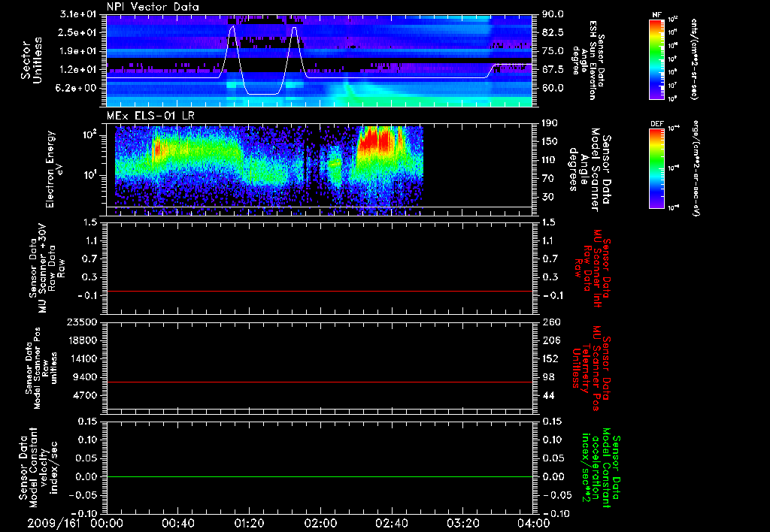Click the '9400' Scanner Pos tick value
The width and height of the screenshot is (770, 532).
click(x=86, y=377)
